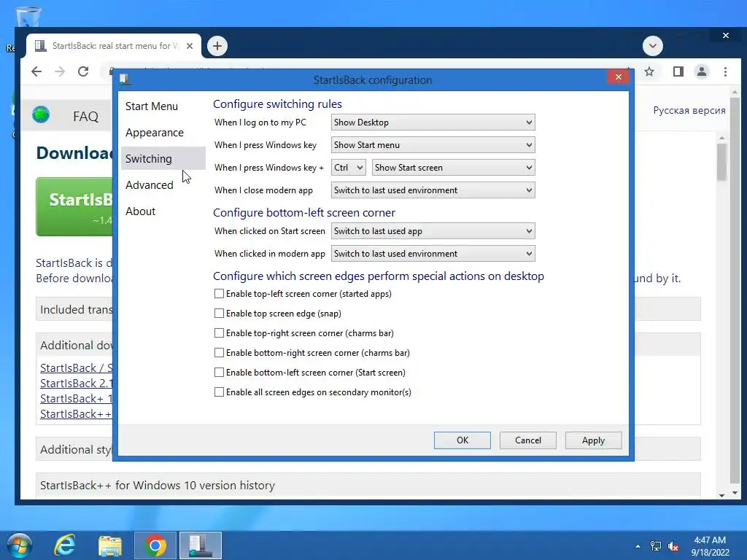Open the taskbar clock showing 4:47 AM
747x560 pixels.
710,546
